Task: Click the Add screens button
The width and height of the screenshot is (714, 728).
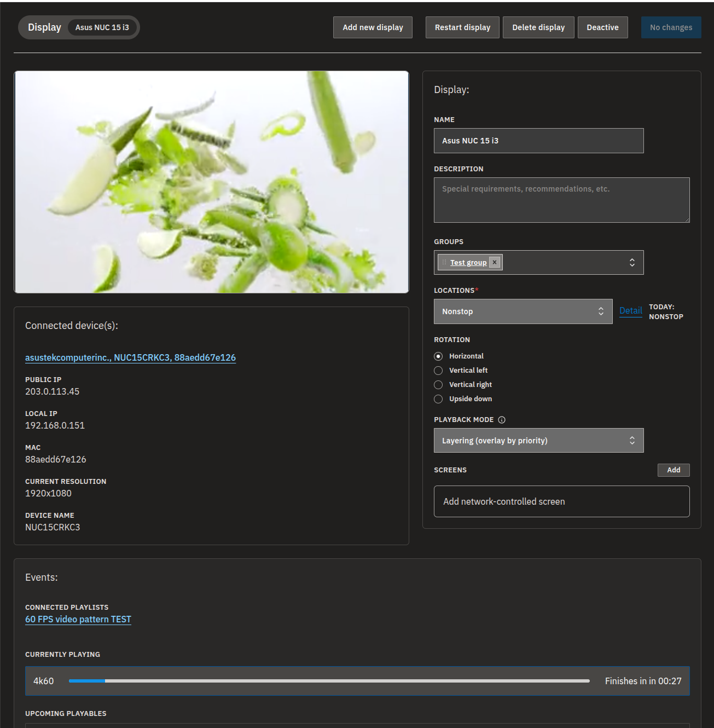Action: point(674,470)
